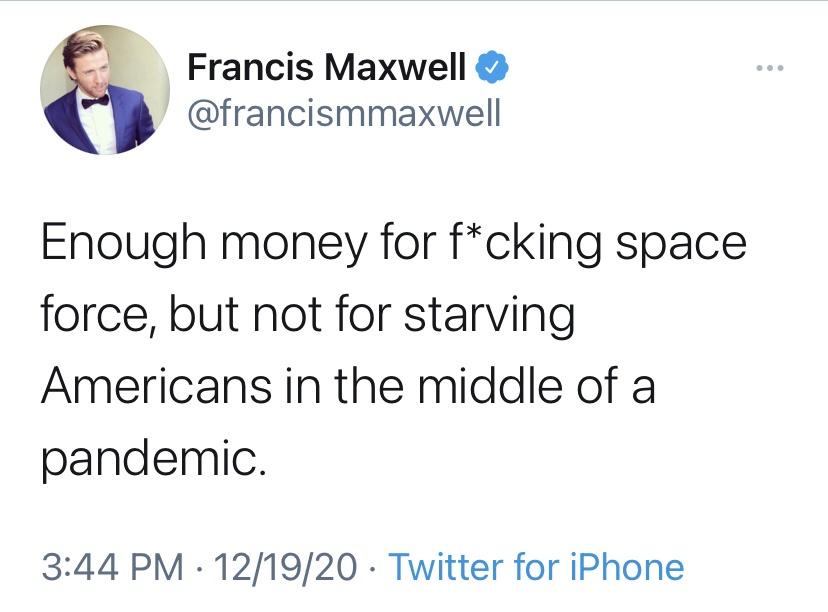Click the word "Americans" in the tweet
828x612 pixels.
pos(158,386)
